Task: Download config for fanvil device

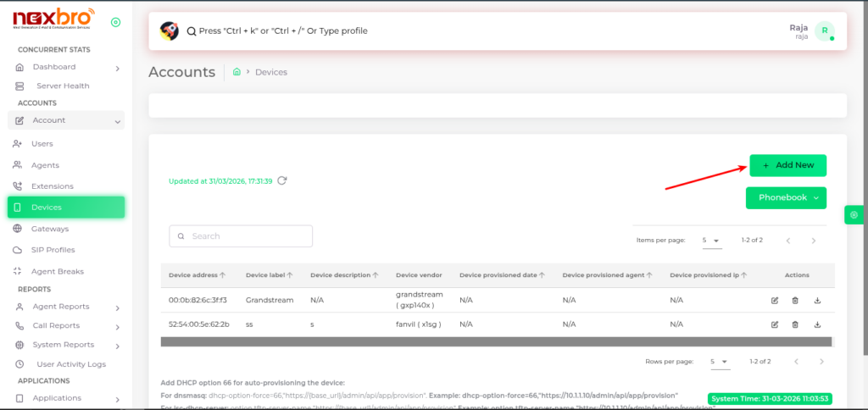Action: [x=817, y=324]
